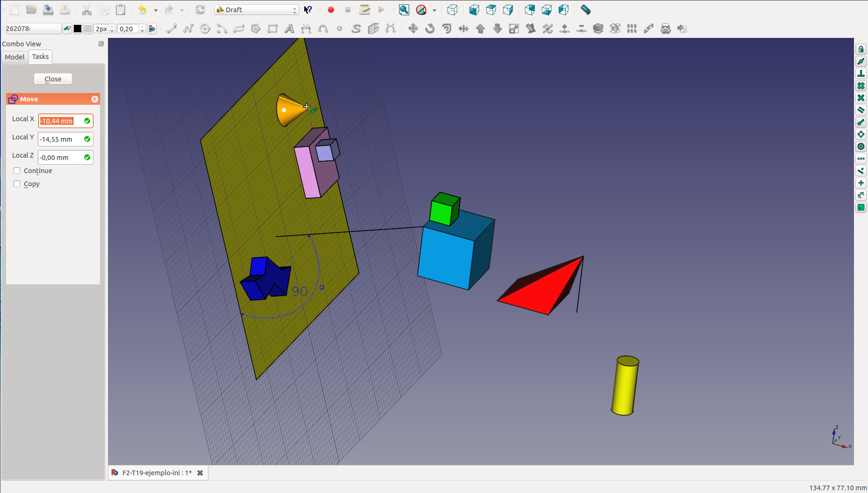Viewport: 868px width, 493px height.
Task: Click the Draft Text tool icon
Action: point(289,29)
